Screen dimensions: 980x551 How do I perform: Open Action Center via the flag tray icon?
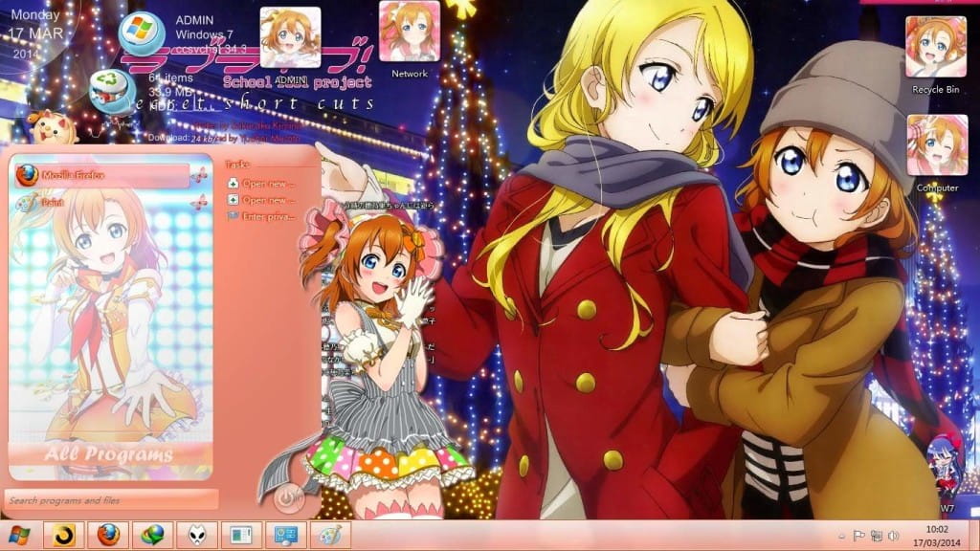click(858, 536)
